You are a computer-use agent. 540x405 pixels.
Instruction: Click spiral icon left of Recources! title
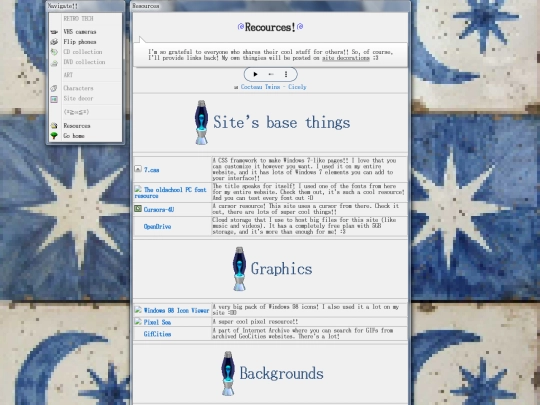click(241, 26)
